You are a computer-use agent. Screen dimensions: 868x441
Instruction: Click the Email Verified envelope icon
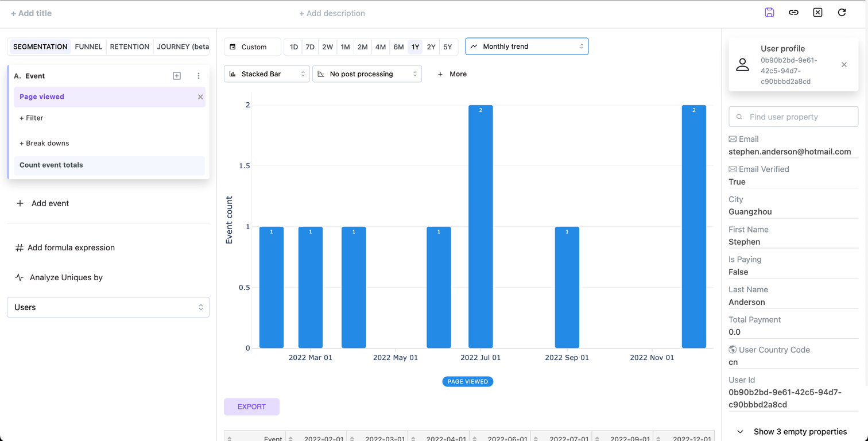click(x=733, y=169)
